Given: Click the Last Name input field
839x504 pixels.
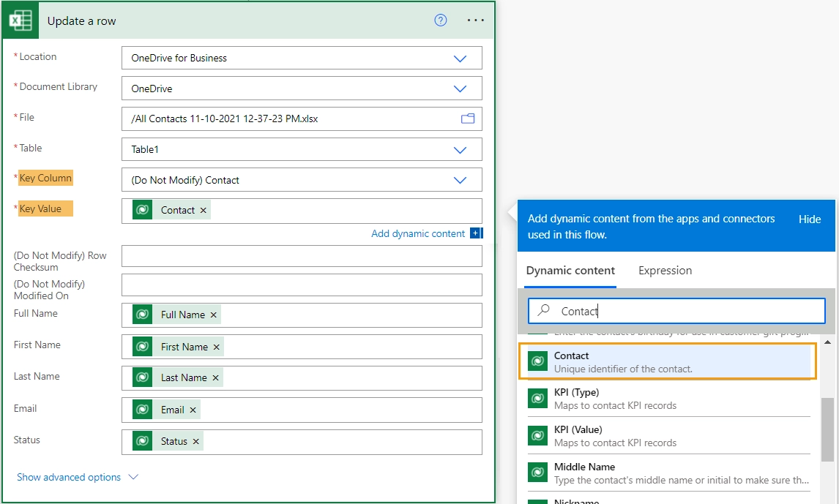Looking at the screenshot, I should tap(302, 378).
